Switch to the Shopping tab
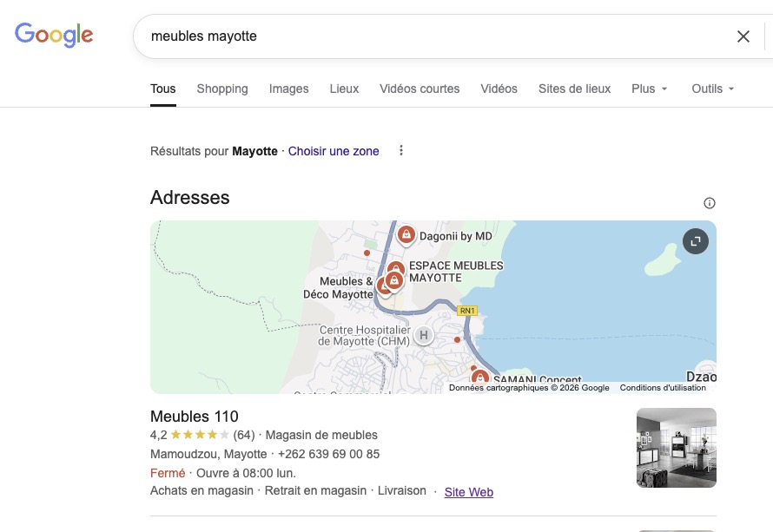This screenshot has width=773, height=532. point(222,89)
